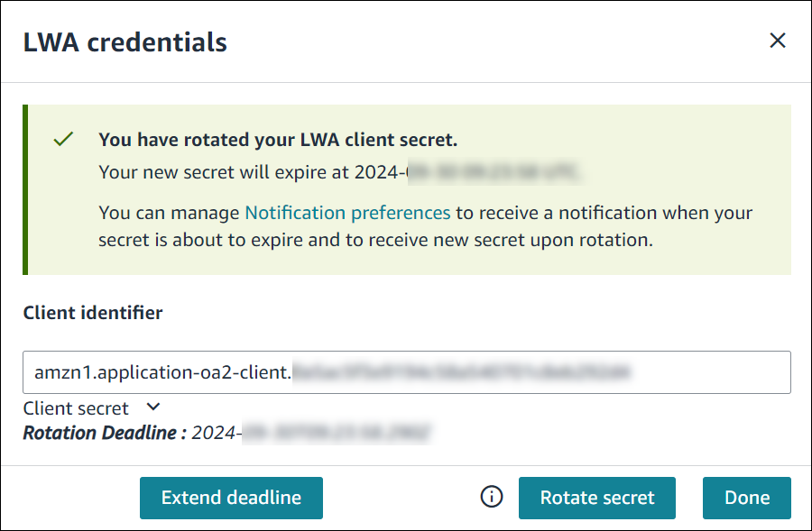Click inside the Client identifier field
812x531 pixels.
407,372
